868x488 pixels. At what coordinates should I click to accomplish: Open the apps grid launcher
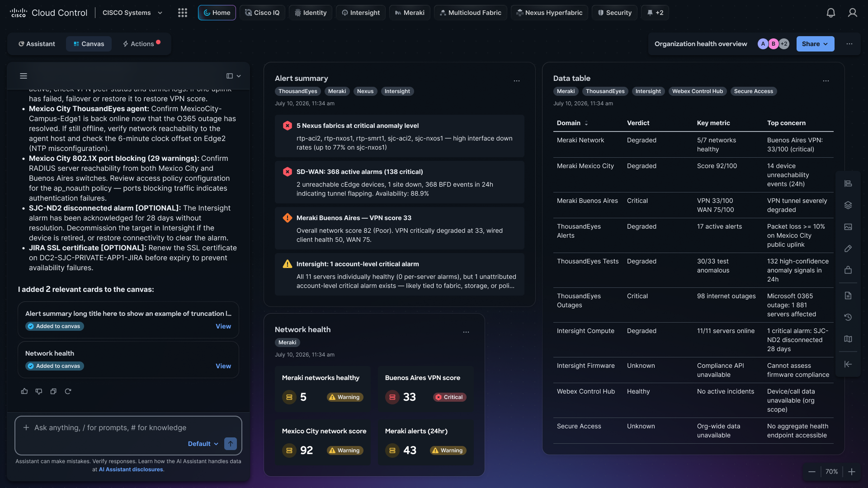183,13
